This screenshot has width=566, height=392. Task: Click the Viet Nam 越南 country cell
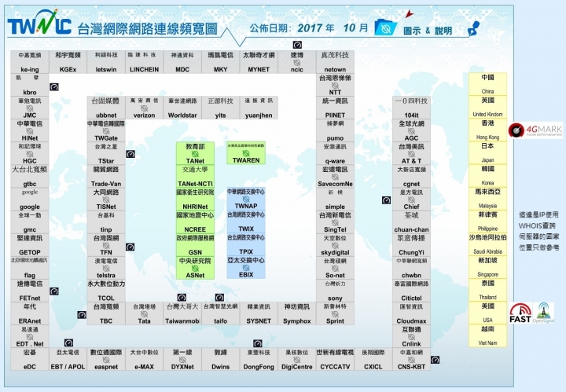pos(487,335)
